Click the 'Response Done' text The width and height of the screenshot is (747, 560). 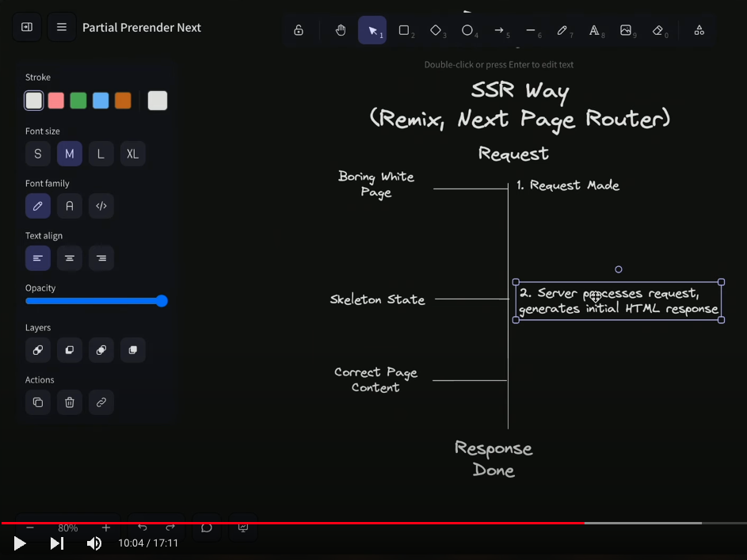pos(494,459)
